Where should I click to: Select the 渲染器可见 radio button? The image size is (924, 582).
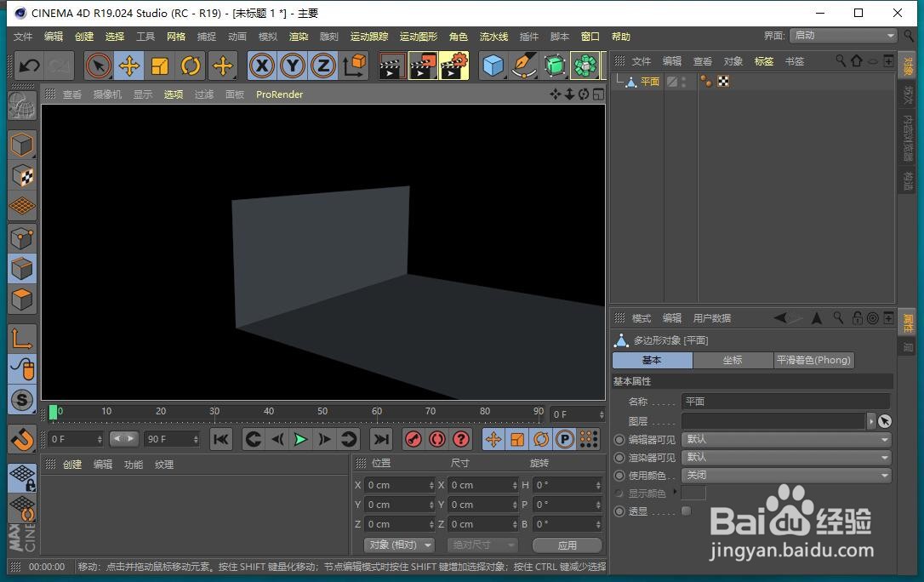(x=619, y=458)
